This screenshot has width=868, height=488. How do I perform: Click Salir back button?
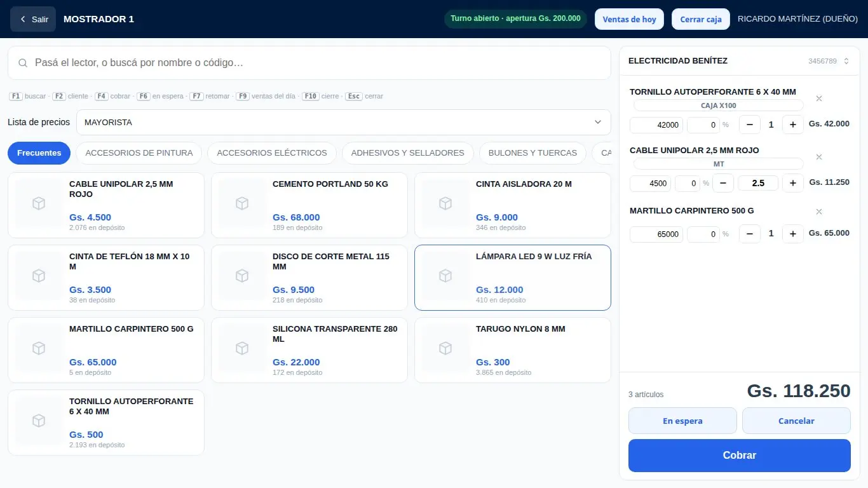pyautogui.click(x=33, y=19)
